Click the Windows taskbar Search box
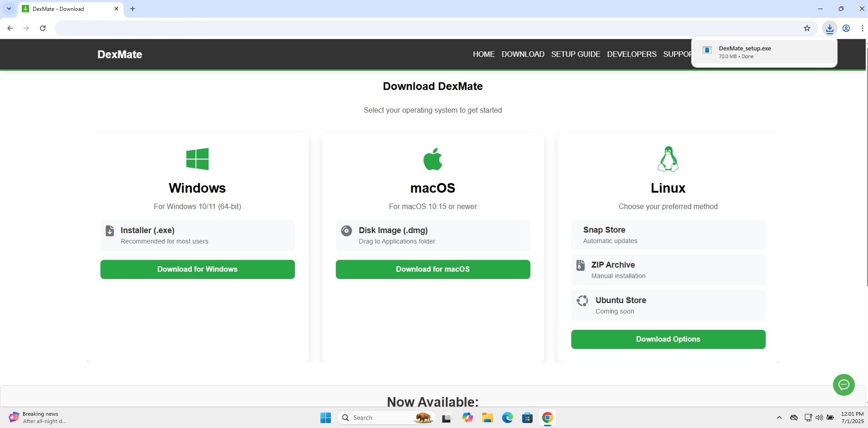 (x=386, y=418)
